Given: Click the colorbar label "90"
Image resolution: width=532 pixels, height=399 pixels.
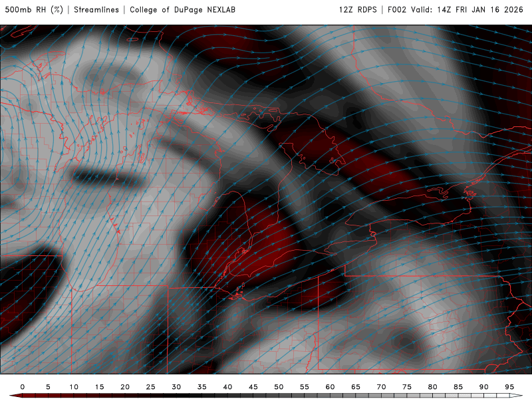Looking at the screenshot, I should coord(484,387).
